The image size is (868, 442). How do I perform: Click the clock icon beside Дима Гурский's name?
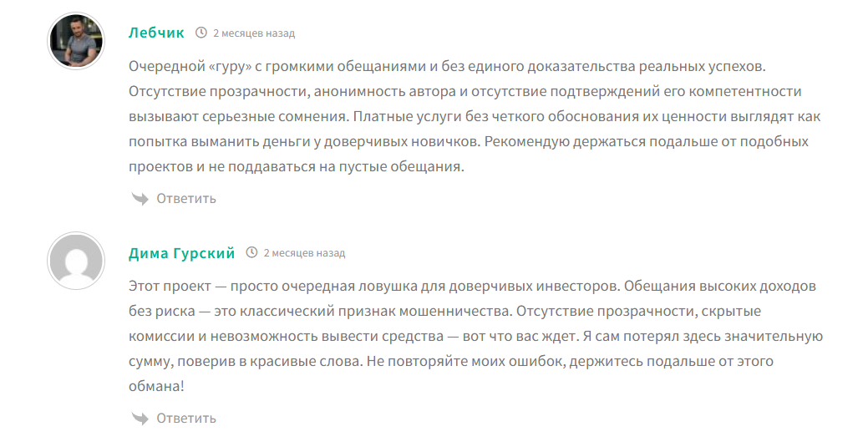[x=251, y=252]
